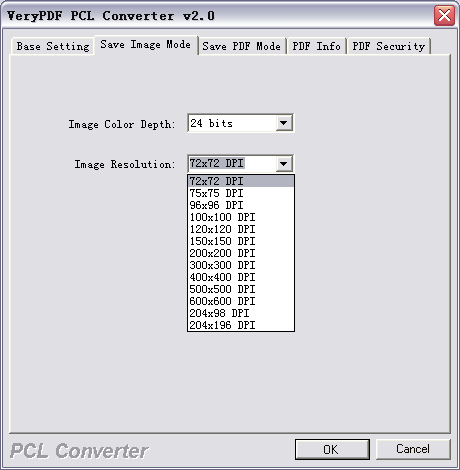Choose 150x150 DPI in the list
This screenshot has height=470, width=460.
[241, 241]
